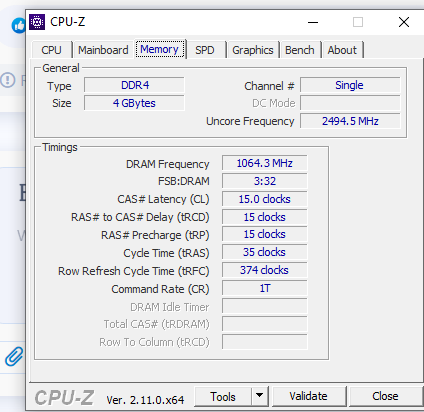
Task: Click the empty Row To Column (tRCD) field
Action: pyautogui.click(x=265, y=342)
